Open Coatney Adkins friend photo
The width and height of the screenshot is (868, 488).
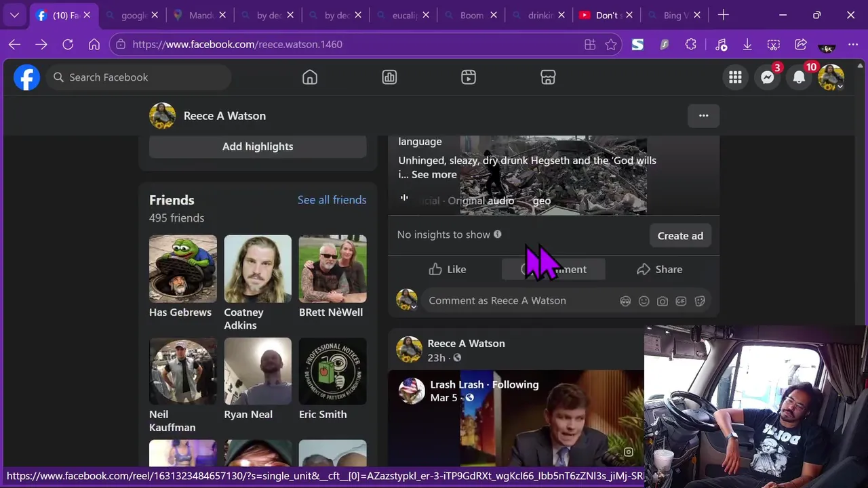(258, 268)
